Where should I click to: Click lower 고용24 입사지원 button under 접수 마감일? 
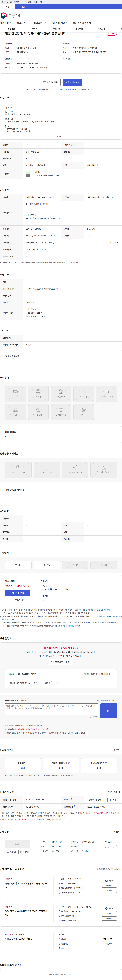[18, 593]
